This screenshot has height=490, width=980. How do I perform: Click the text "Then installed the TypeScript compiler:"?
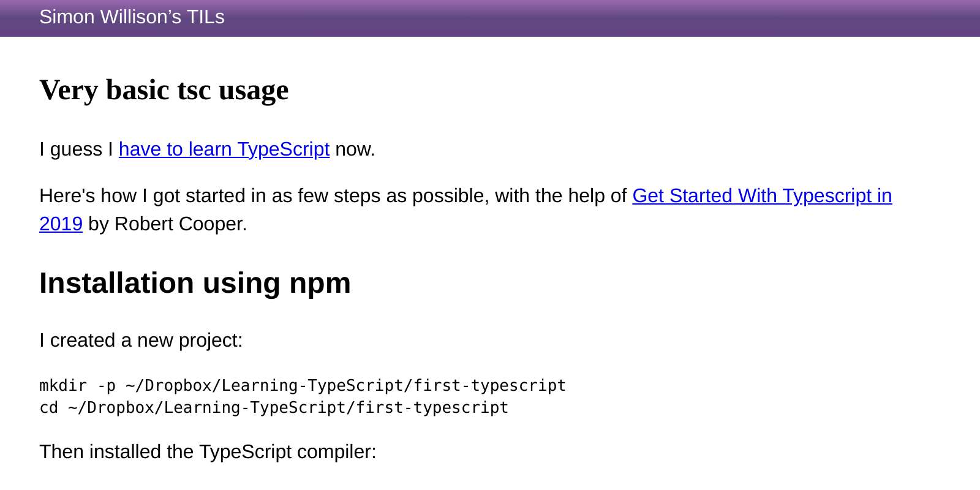[x=208, y=452]
